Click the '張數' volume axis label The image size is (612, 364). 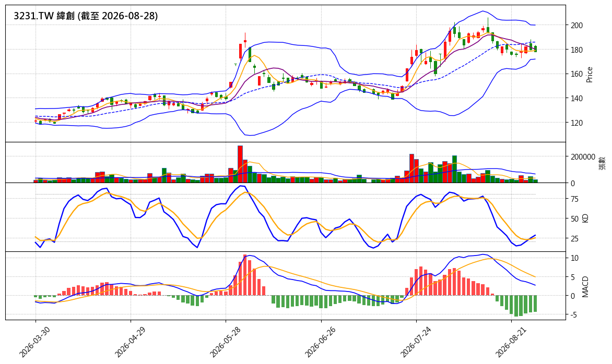(x=602, y=163)
